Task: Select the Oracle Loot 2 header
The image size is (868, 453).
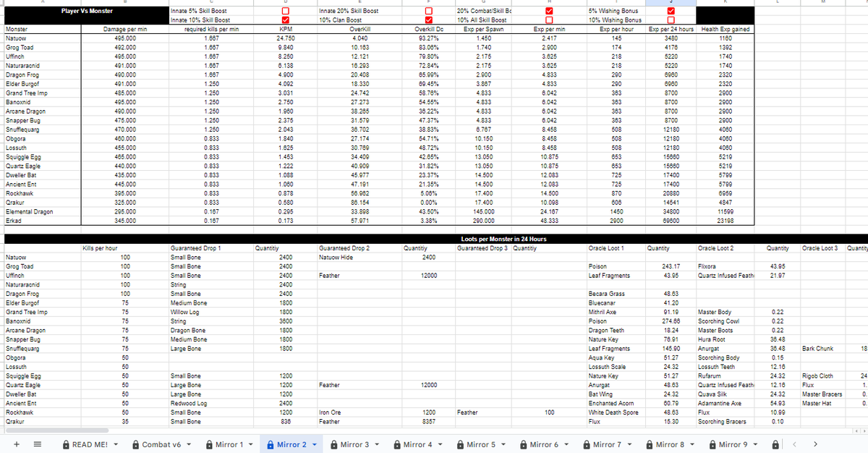Action: pos(726,248)
